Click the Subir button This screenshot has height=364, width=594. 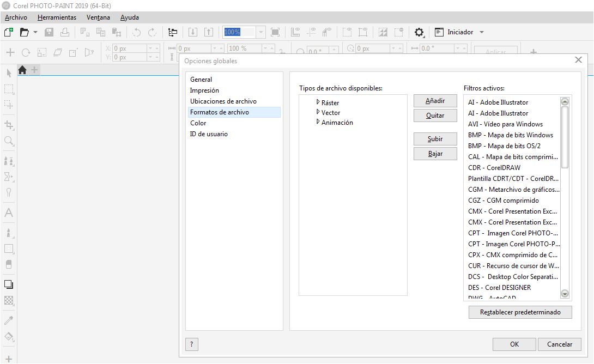(x=435, y=139)
